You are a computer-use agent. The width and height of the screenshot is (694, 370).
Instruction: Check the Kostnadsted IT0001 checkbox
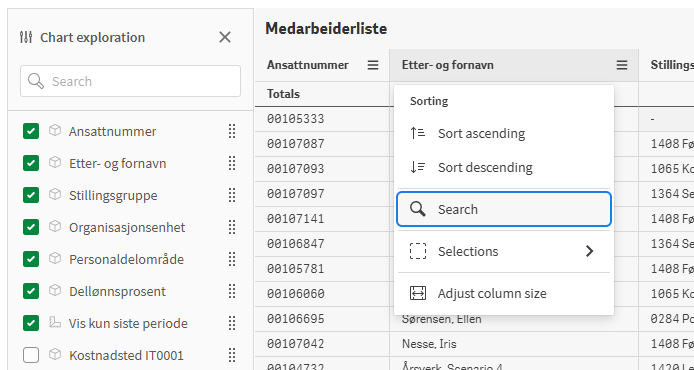click(31, 355)
